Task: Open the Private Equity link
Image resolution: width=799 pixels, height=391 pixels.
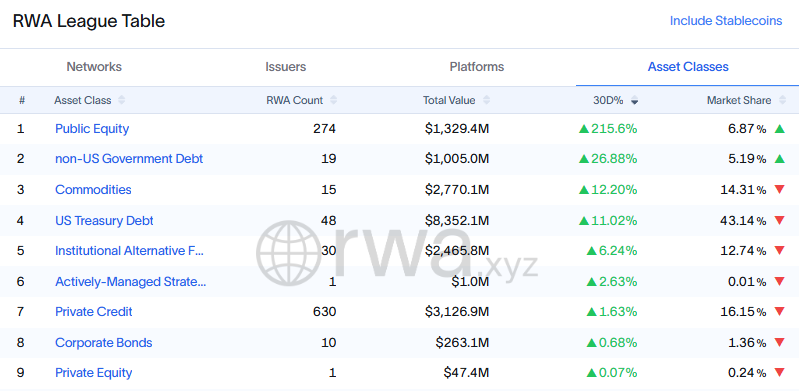Action: tap(94, 373)
